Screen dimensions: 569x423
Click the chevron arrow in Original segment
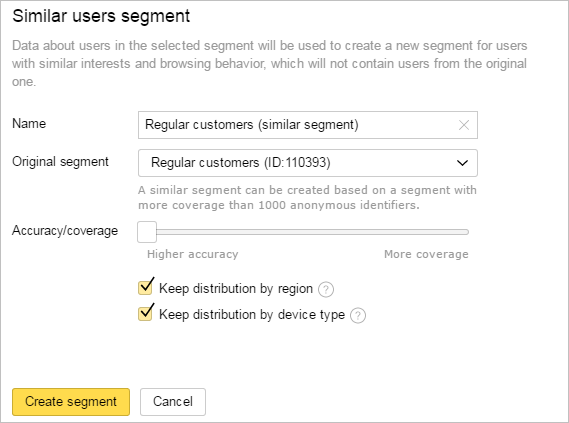tap(462, 163)
